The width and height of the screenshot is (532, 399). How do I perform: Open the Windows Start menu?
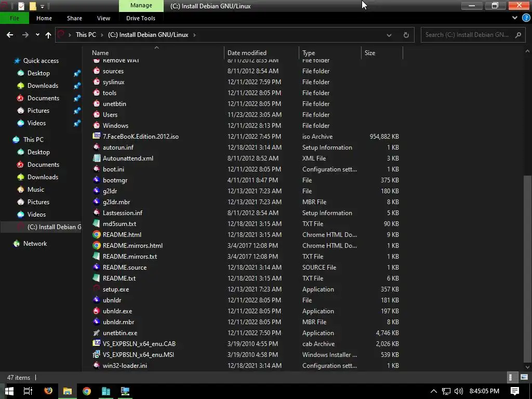[9, 391]
